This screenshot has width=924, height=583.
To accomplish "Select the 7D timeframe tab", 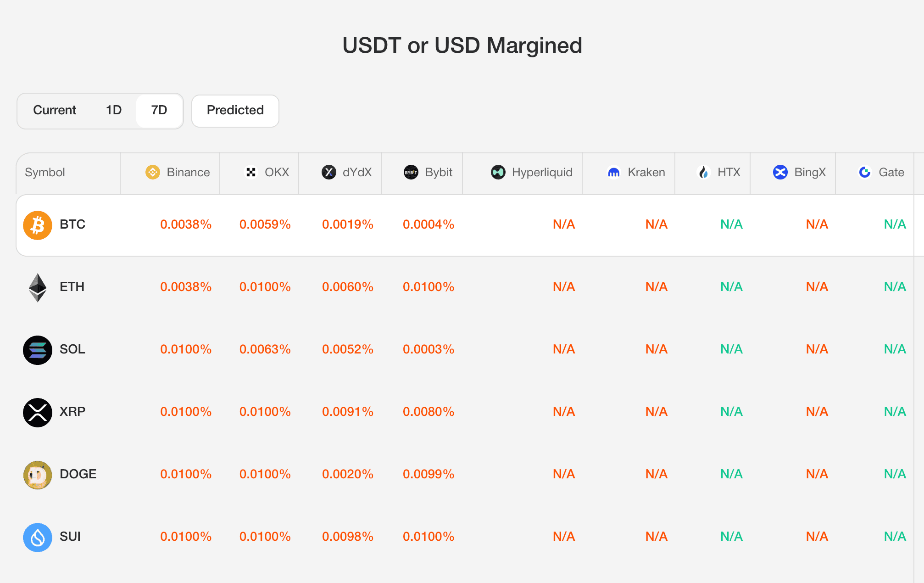I will 159,110.
